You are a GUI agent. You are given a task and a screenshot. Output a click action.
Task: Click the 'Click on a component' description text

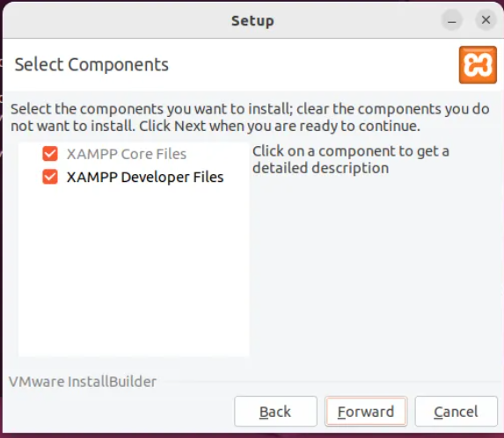pyautogui.click(x=351, y=160)
